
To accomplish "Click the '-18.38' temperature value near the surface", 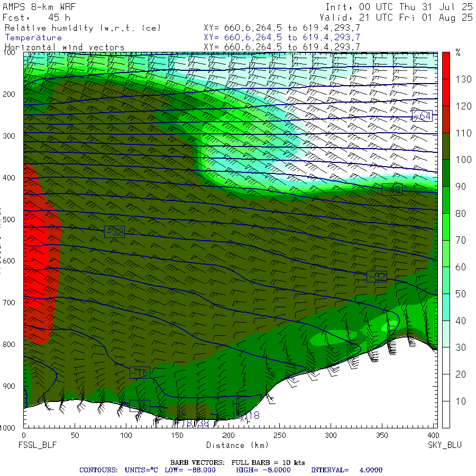I will tap(194, 423).
